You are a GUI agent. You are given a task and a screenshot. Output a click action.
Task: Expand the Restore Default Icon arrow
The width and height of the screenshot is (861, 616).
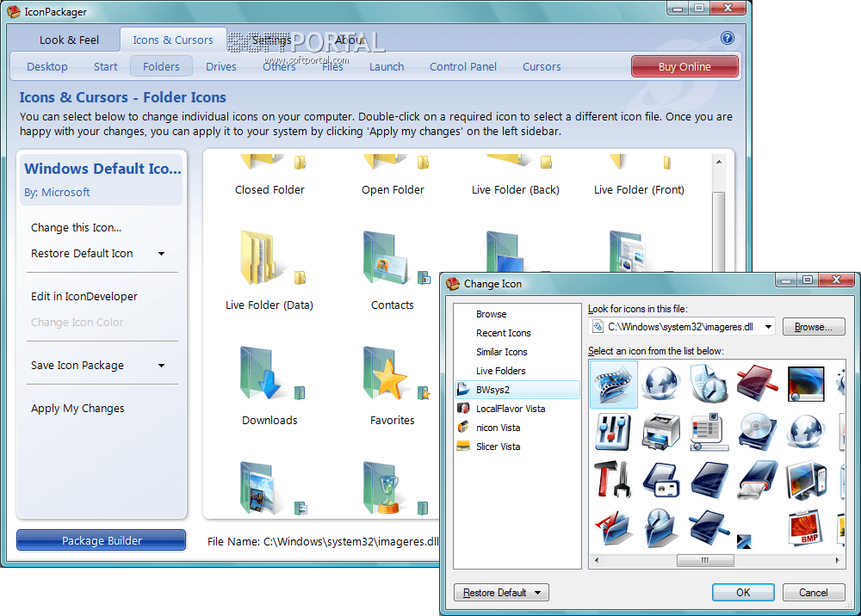click(162, 254)
